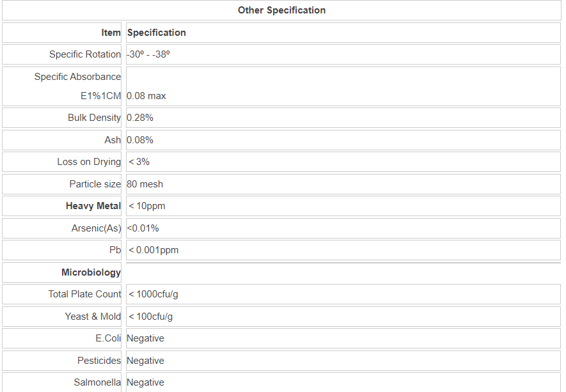
Task: Select the < 100cfu/g yeast value
Action: coord(151,317)
